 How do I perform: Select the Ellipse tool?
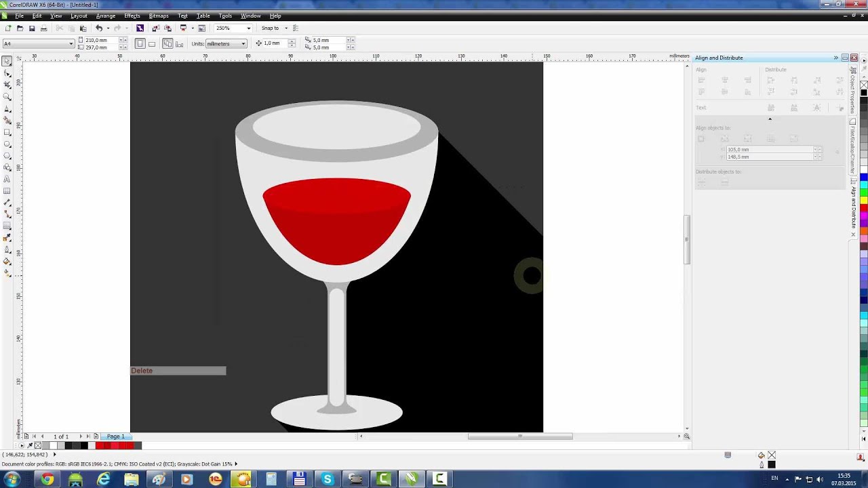click(7, 144)
